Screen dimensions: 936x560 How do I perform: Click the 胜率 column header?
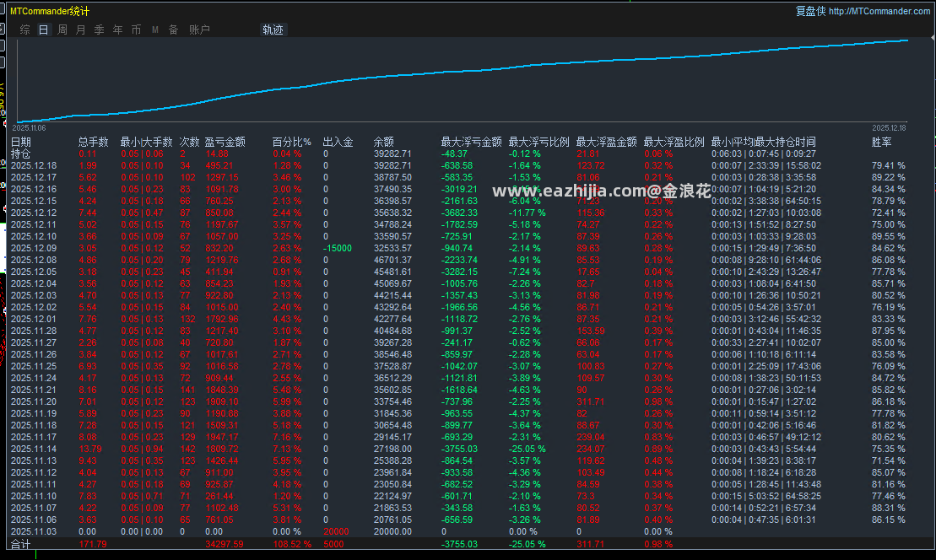coord(882,142)
